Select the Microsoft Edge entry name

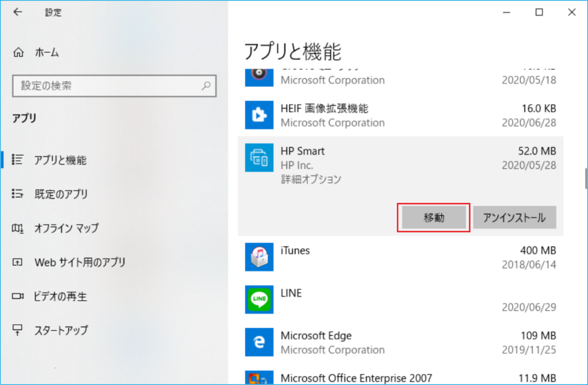(316, 336)
